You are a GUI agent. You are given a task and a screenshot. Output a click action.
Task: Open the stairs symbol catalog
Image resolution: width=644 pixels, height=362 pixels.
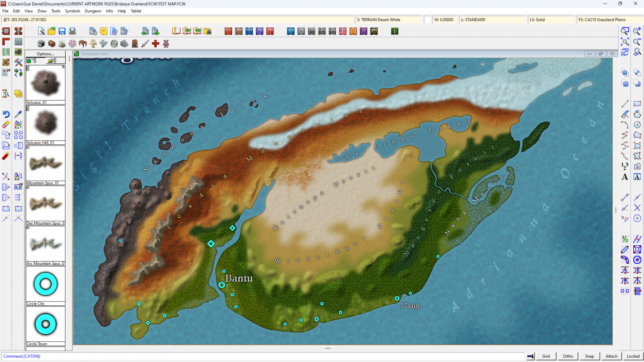click(125, 43)
